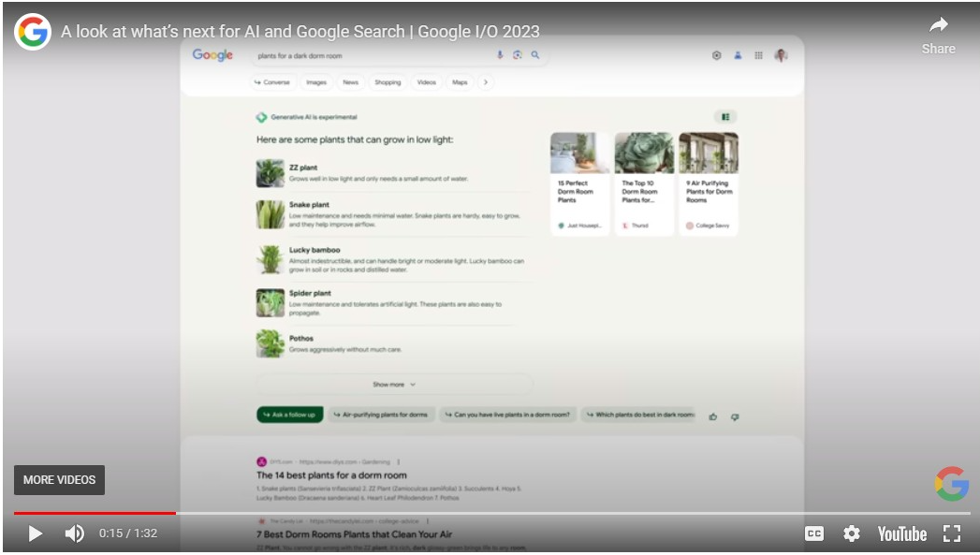Click the Google logo in search page
This screenshot has width=980, height=555.
pyautogui.click(x=212, y=55)
